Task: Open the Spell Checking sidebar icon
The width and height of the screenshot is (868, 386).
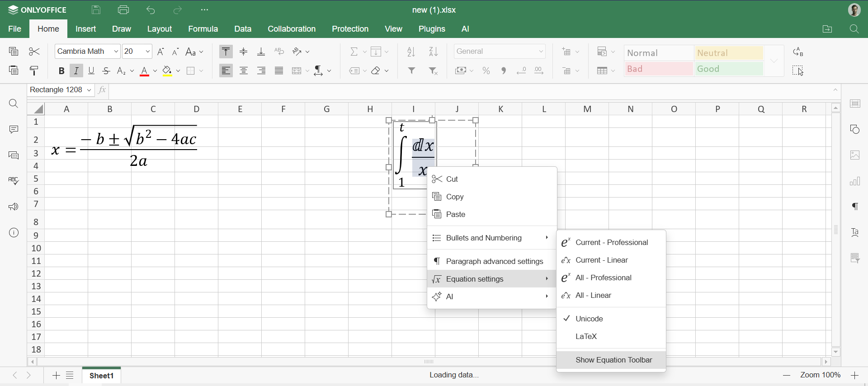Action: click(x=14, y=181)
